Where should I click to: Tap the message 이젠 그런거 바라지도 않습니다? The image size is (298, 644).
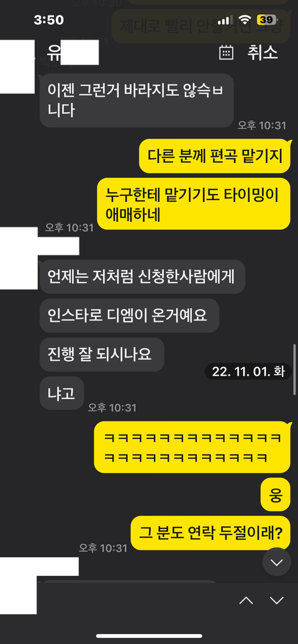pyautogui.click(x=137, y=100)
